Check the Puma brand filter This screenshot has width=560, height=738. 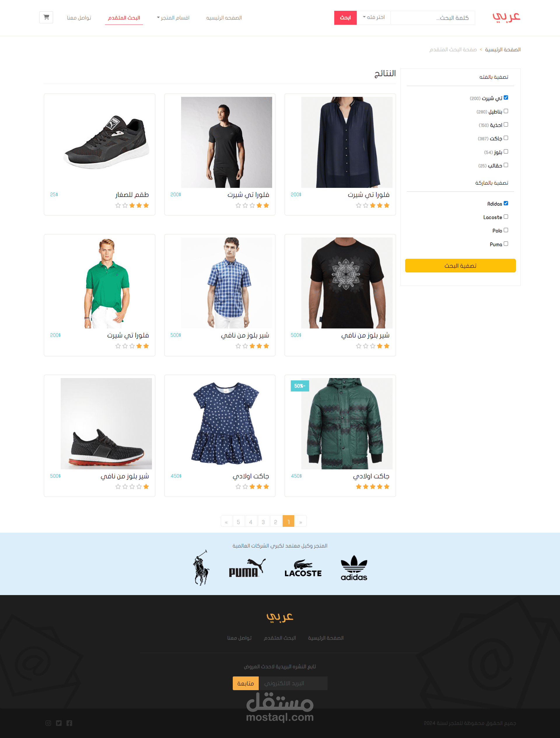pos(506,244)
